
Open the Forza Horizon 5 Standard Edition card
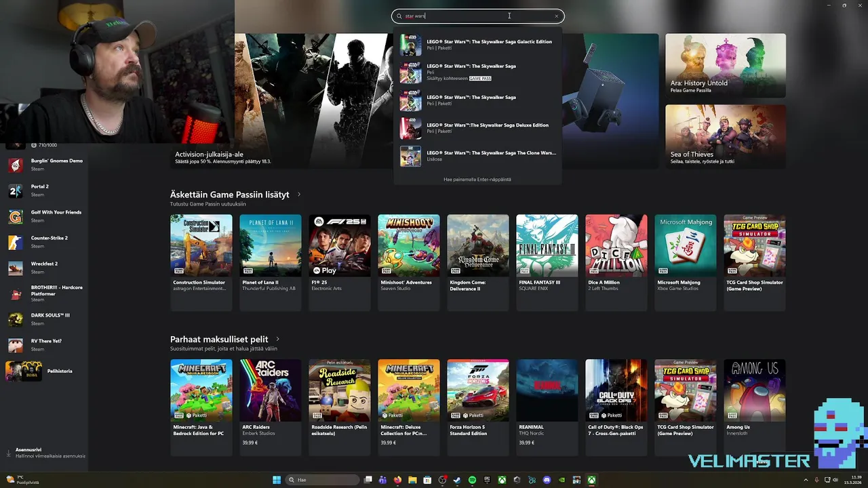pos(478,407)
